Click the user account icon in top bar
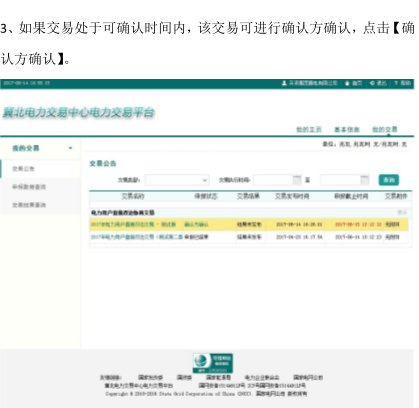419x408 pixels. (x=284, y=83)
